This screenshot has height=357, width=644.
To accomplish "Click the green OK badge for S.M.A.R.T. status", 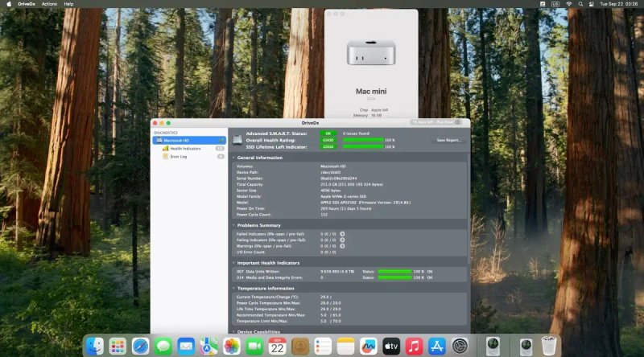I will 328,133.
